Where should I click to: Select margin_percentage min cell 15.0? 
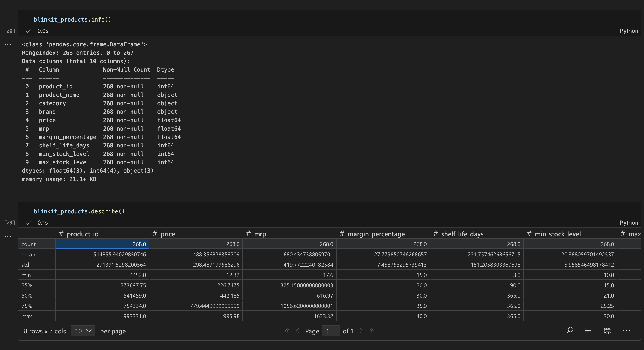click(x=383, y=275)
